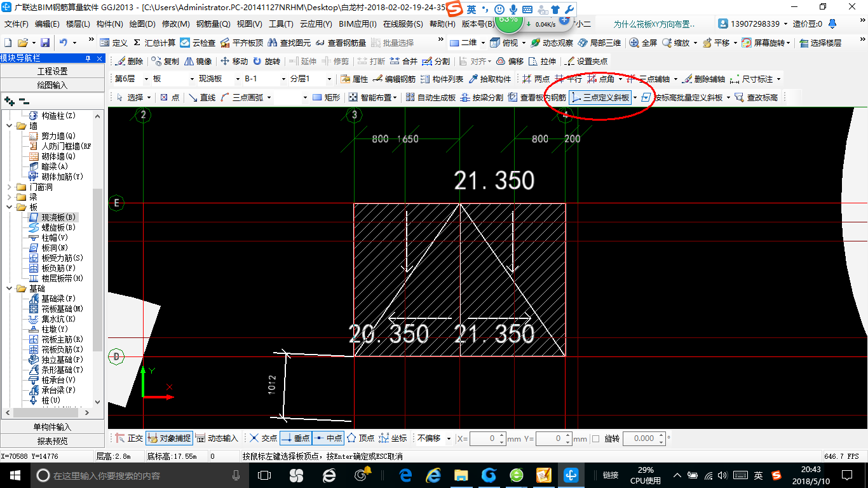Click the 报表预览 panel button
This screenshot has height=488, width=868.
[x=53, y=441]
